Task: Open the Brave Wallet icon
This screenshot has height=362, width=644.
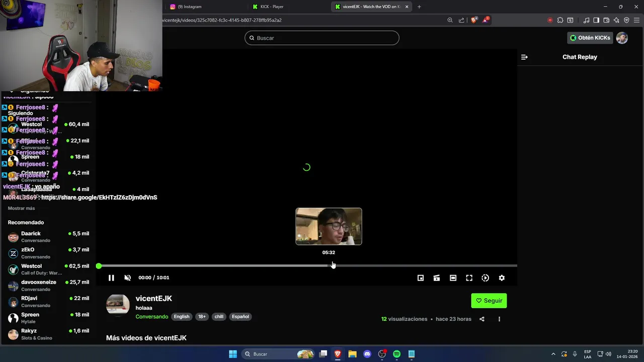Action: coord(606,20)
